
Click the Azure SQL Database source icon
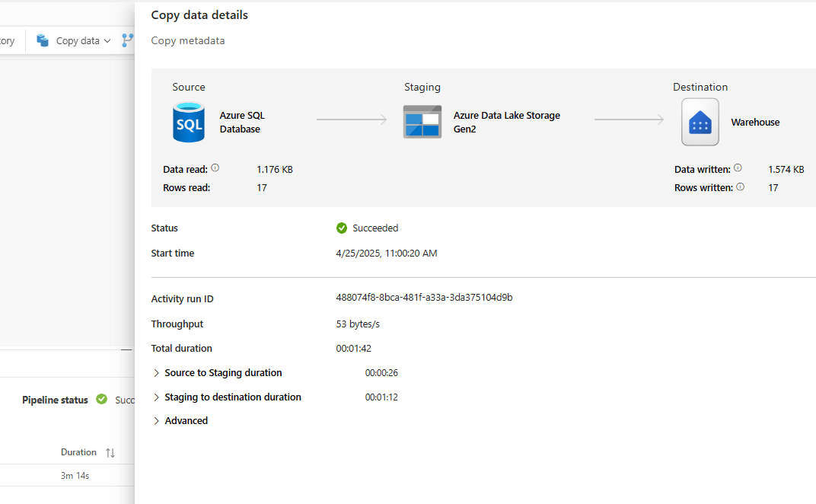point(188,122)
